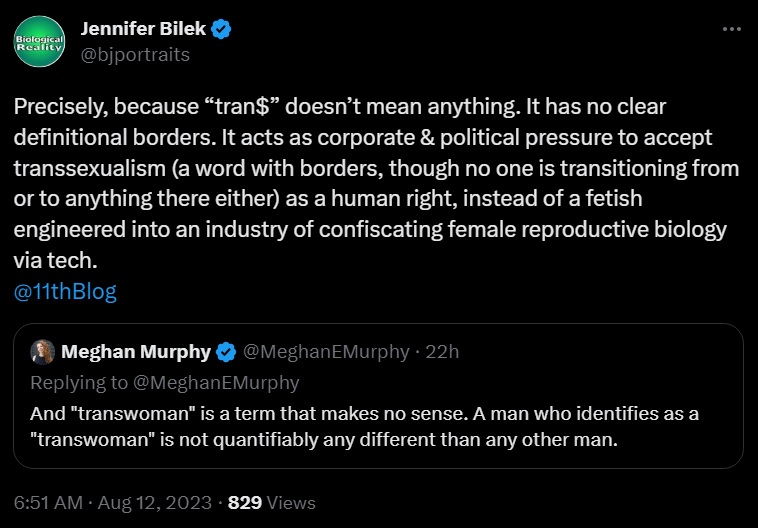Open the three-dot more options menu
This screenshot has width=758, height=528.
pyautogui.click(x=732, y=30)
